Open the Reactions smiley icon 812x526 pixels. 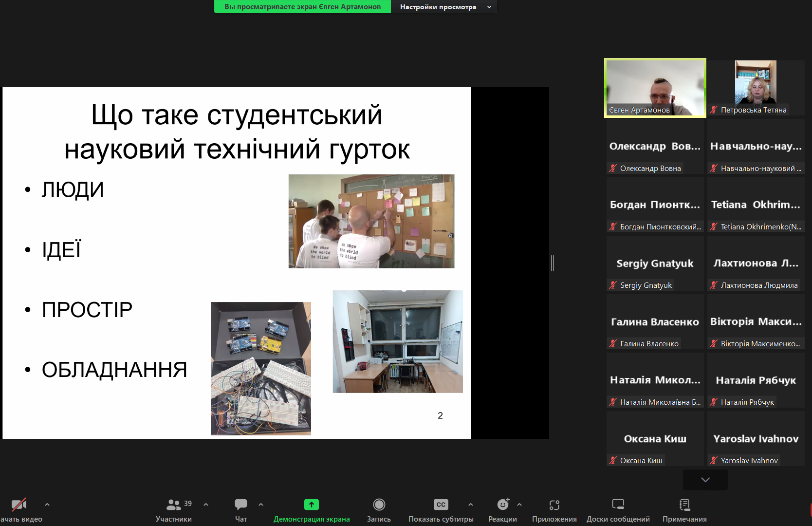tap(502, 505)
